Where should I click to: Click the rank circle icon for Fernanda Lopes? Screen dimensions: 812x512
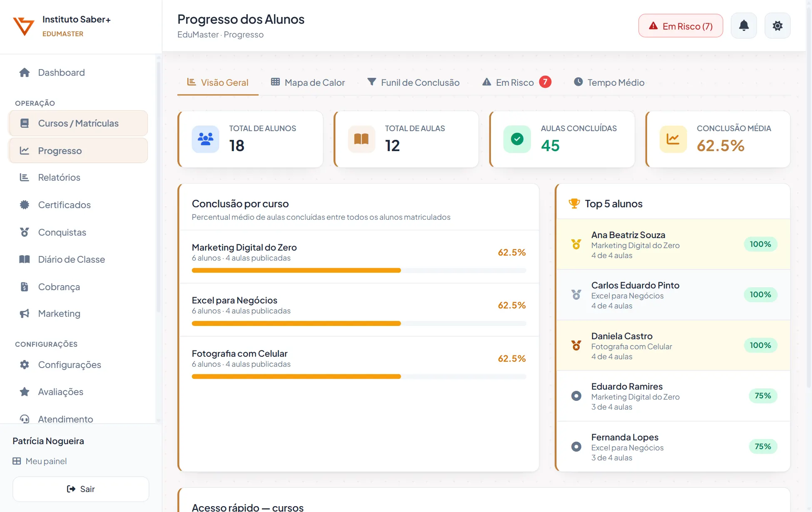576,447
